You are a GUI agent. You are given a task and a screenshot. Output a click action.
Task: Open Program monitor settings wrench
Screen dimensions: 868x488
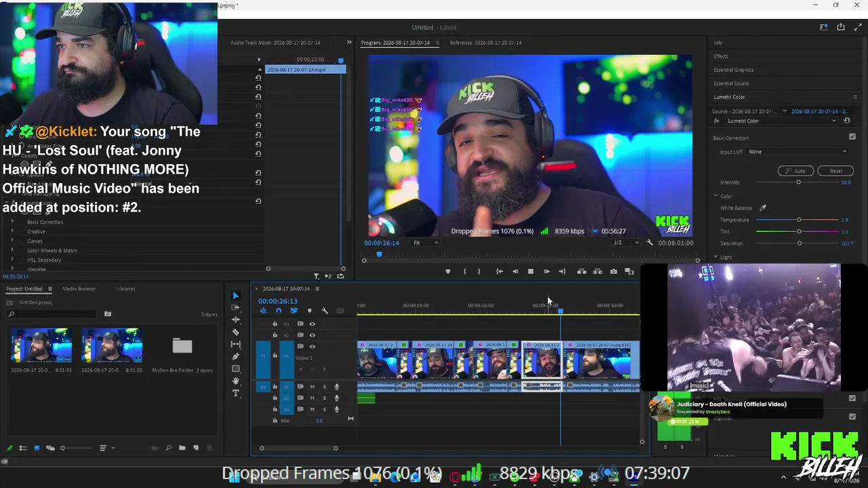pos(650,243)
